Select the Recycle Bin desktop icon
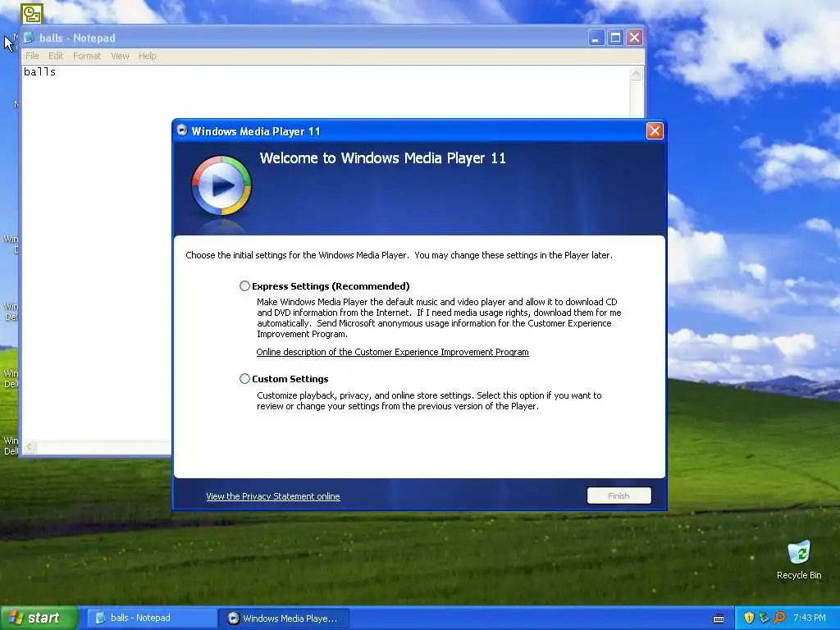This screenshot has height=630, width=840. pyautogui.click(x=799, y=559)
